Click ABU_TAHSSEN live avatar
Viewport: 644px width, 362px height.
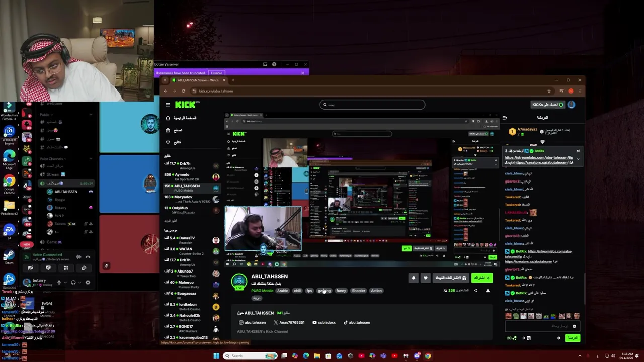[x=239, y=282]
